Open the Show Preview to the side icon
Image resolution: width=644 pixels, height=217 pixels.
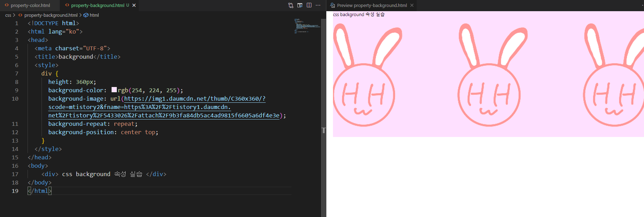(300, 5)
